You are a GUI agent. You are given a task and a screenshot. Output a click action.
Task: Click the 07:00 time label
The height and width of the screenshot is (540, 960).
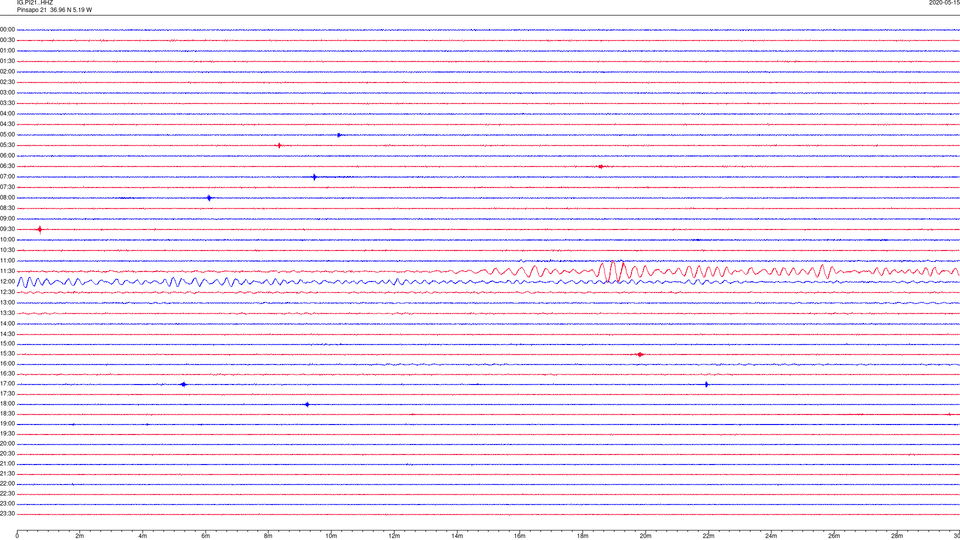click(x=7, y=176)
